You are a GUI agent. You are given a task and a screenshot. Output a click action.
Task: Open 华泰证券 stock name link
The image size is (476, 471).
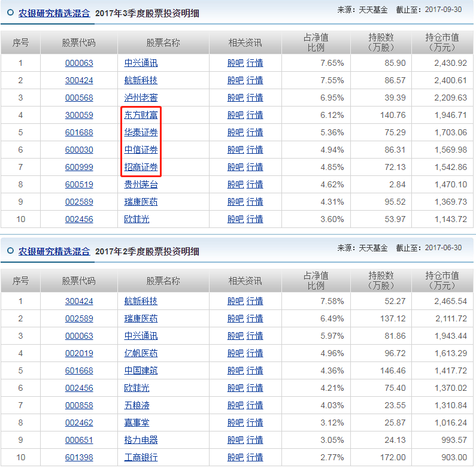tap(141, 132)
